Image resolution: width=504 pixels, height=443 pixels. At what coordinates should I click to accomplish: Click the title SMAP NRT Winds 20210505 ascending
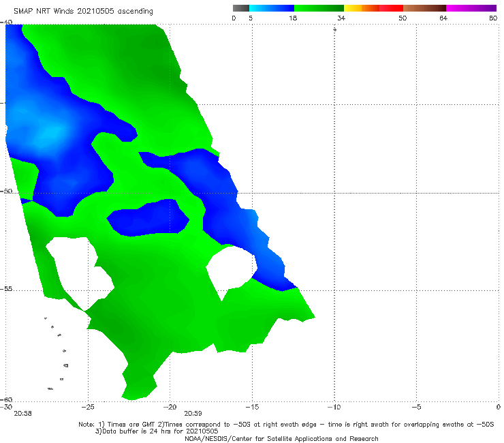pyautogui.click(x=83, y=12)
